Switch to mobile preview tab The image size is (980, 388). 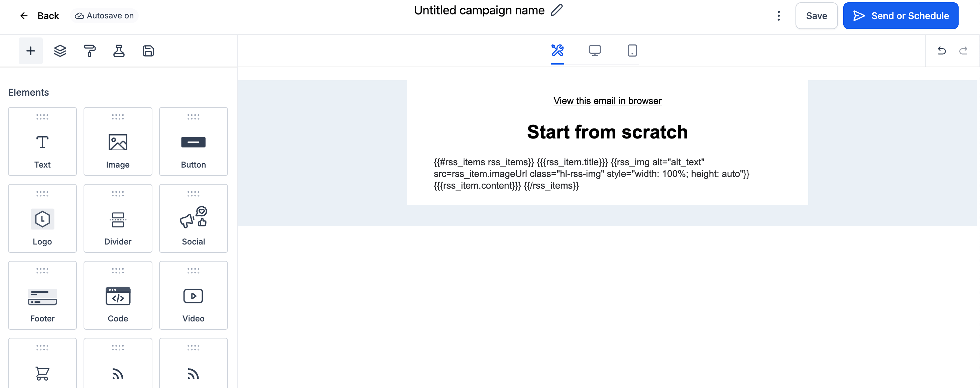point(632,50)
